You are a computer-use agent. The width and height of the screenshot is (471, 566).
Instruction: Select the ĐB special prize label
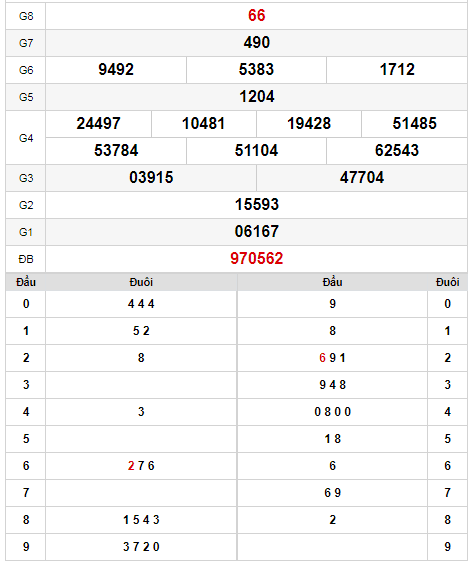pos(26,259)
